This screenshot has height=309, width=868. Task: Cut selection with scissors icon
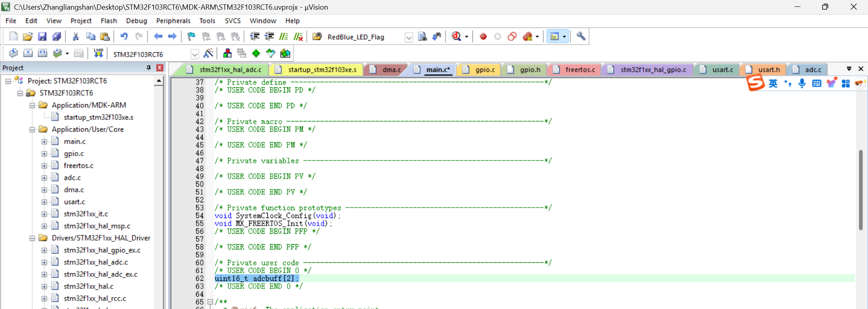(76, 37)
